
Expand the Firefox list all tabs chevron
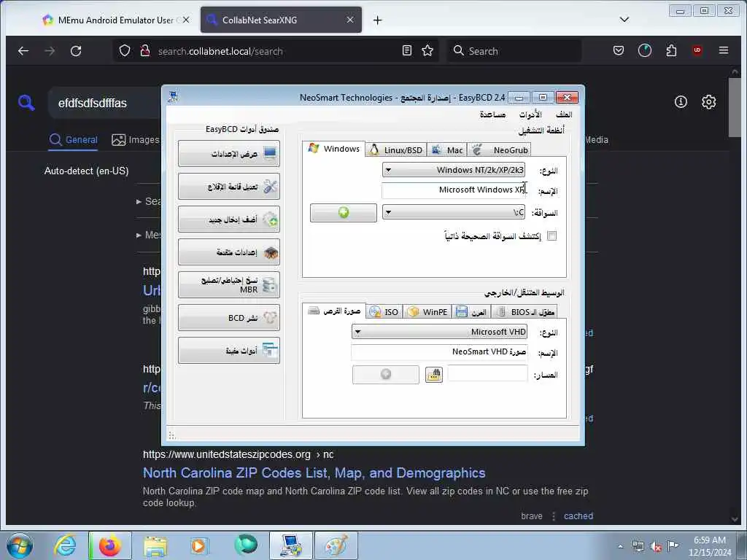[624, 20]
